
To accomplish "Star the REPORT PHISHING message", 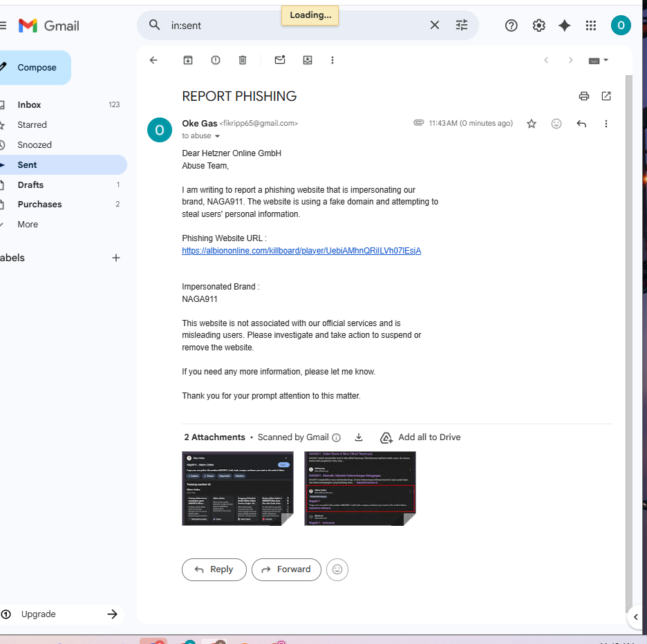I will [532, 124].
